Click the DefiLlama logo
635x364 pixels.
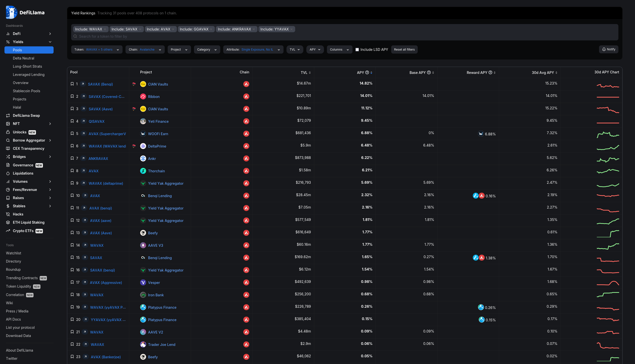(25, 12)
